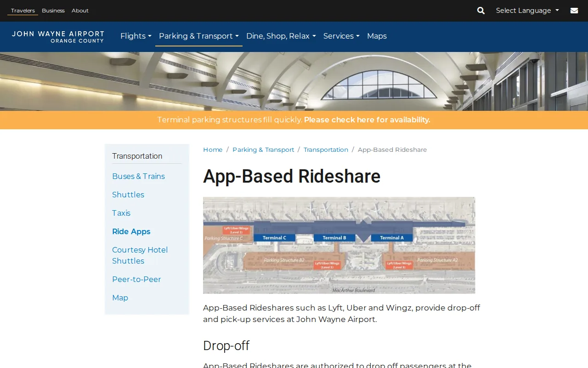Screen dimensions: 588x368
Task: Open Buses & Trains in sidebar
Action: [x=138, y=176]
